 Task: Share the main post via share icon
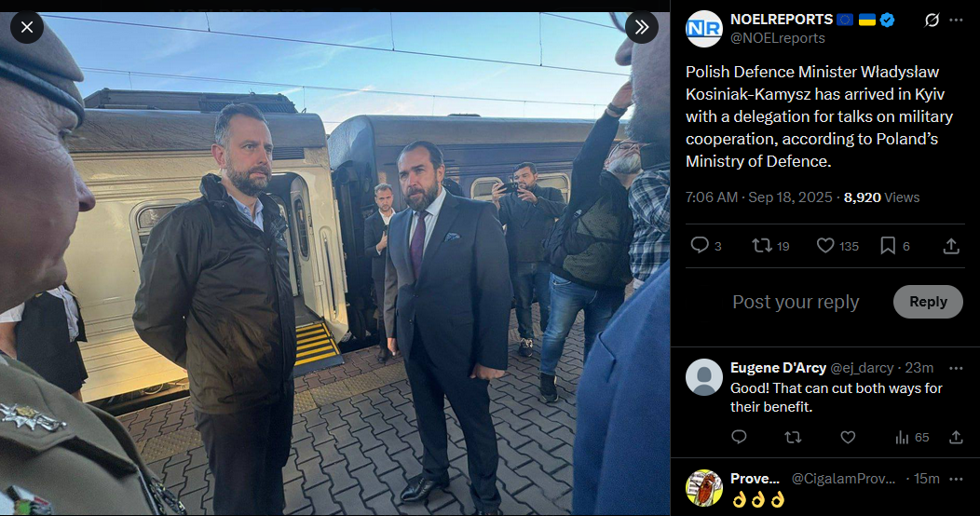click(951, 246)
